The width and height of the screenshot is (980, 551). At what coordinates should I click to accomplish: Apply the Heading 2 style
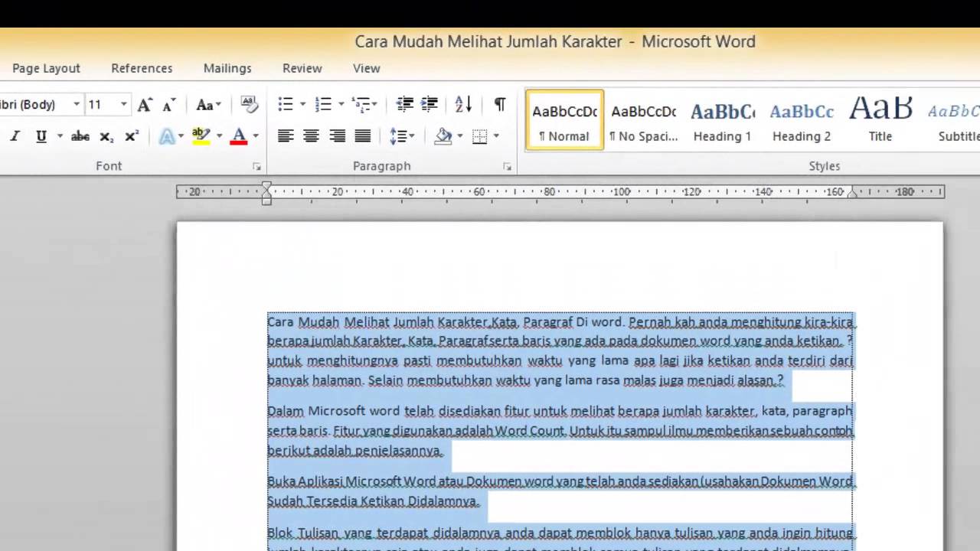802,120
